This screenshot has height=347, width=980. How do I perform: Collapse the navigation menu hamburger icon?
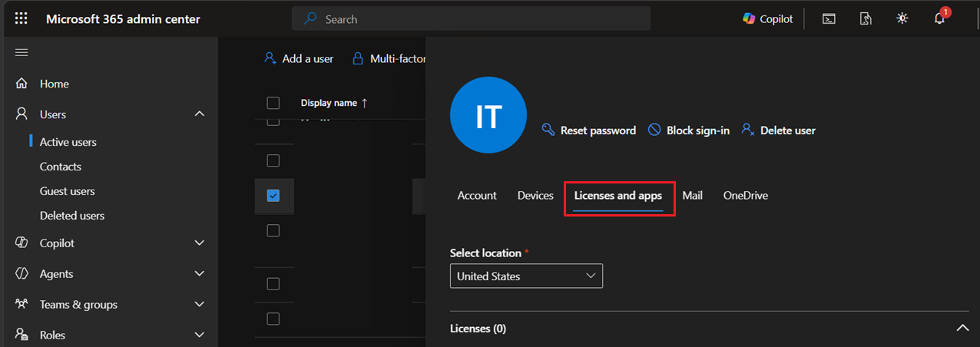click(x=22, y=52)
